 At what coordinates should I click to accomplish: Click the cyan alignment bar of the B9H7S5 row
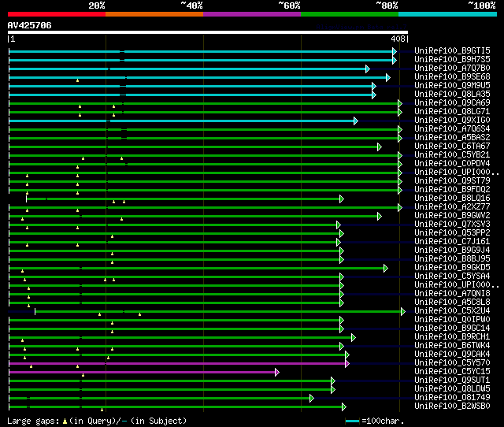(202, 60)
